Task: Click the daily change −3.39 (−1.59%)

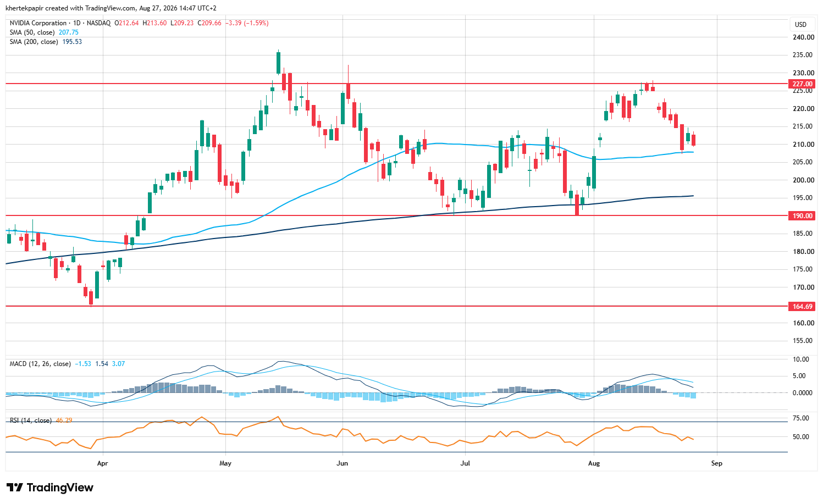Action: [247, 23]
